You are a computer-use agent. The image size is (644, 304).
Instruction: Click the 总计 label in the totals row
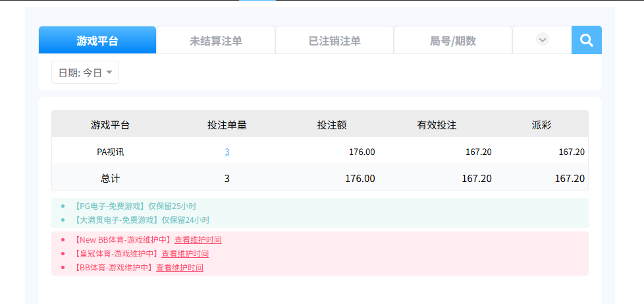(110, 178)
